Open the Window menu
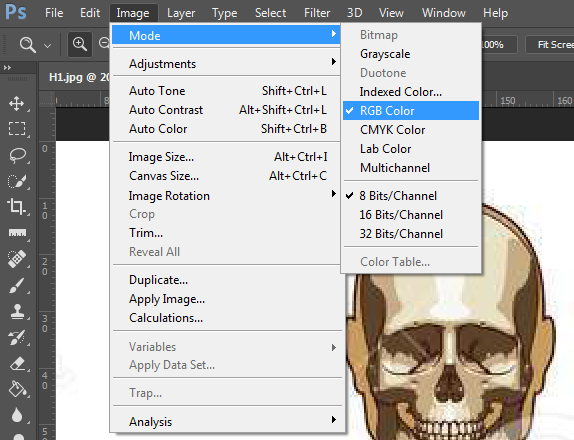 444,13
